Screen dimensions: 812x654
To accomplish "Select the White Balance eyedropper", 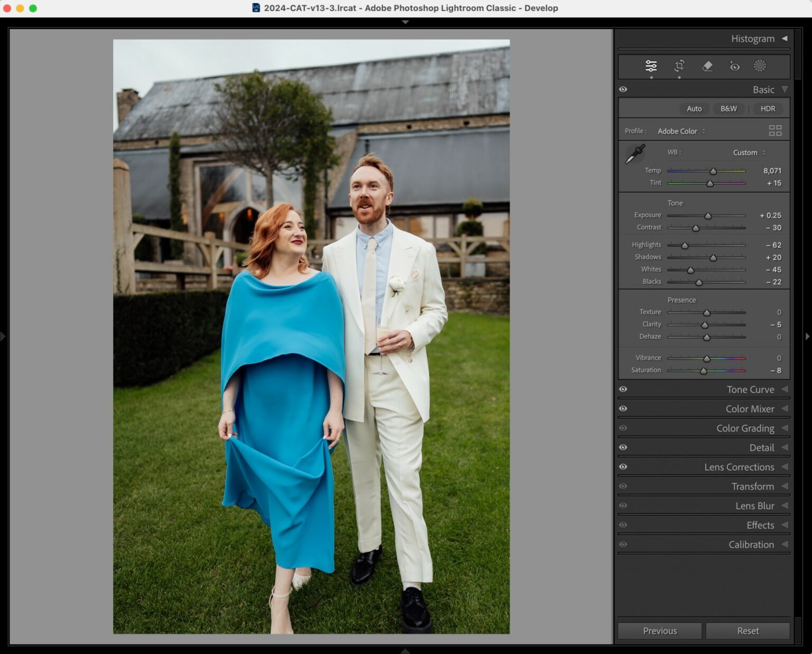I will click(635, 154).
